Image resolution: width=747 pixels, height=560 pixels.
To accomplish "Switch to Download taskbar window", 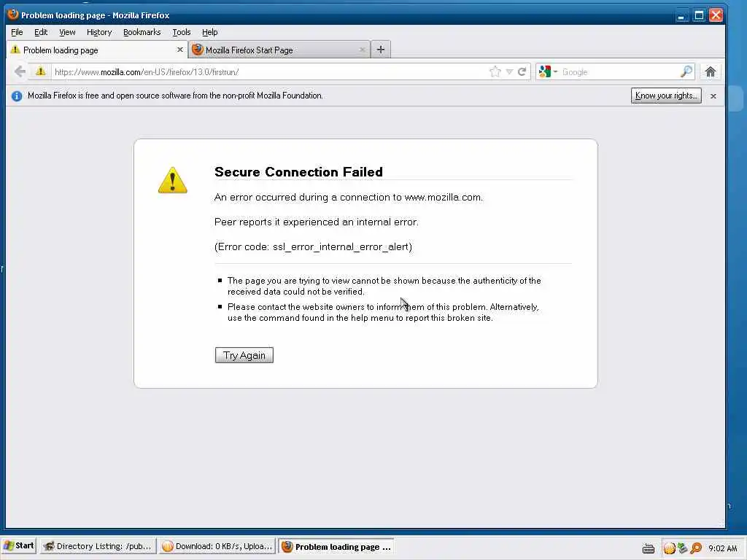I will tap(217, 546).
